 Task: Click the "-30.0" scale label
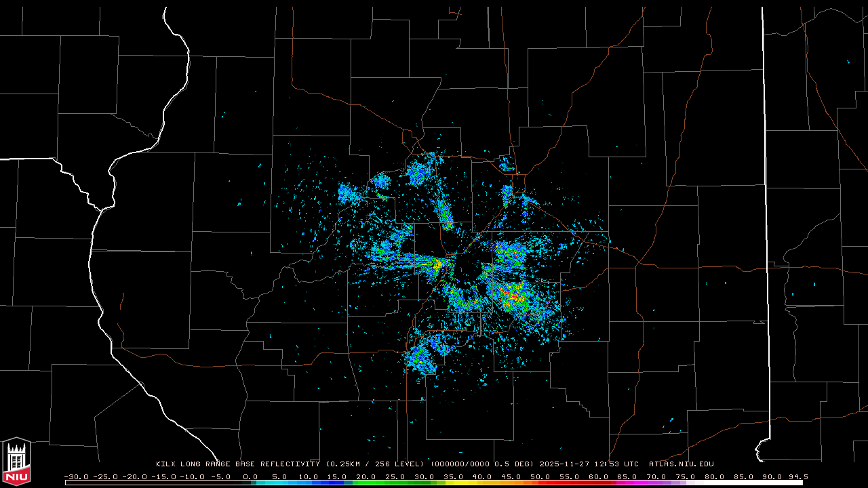[77, 476]
